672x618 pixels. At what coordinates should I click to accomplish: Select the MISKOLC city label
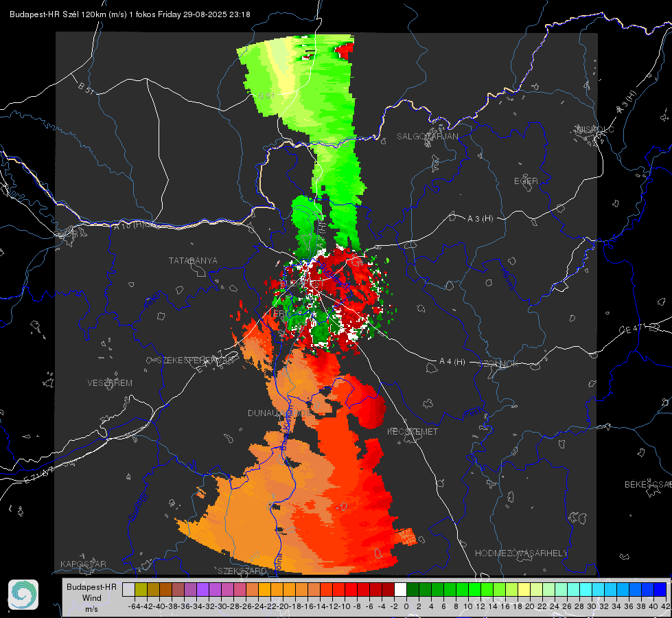pos(595,129)
